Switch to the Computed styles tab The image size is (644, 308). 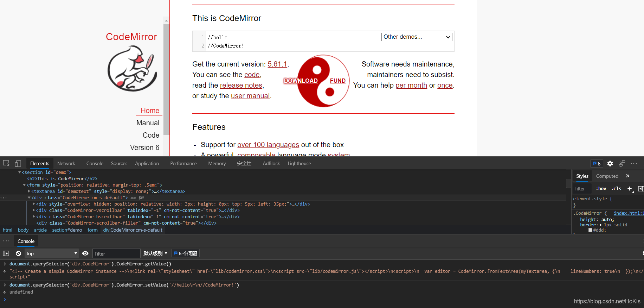[x=607, y=176]
